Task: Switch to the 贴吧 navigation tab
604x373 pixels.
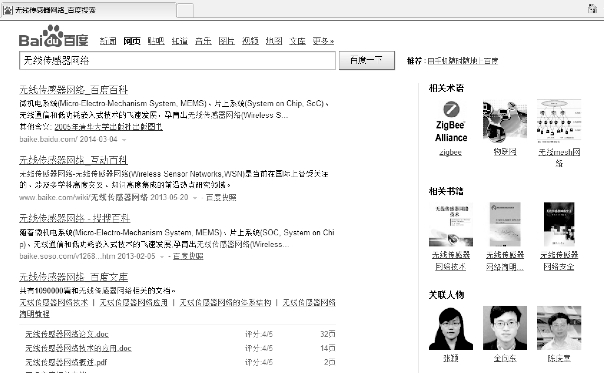Action: 156,41
